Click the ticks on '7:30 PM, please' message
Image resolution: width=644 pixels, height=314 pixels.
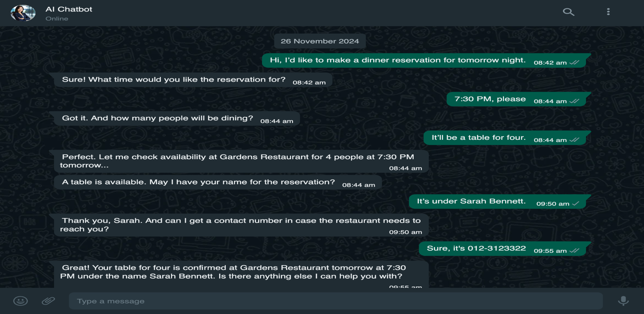pos(574,101)
